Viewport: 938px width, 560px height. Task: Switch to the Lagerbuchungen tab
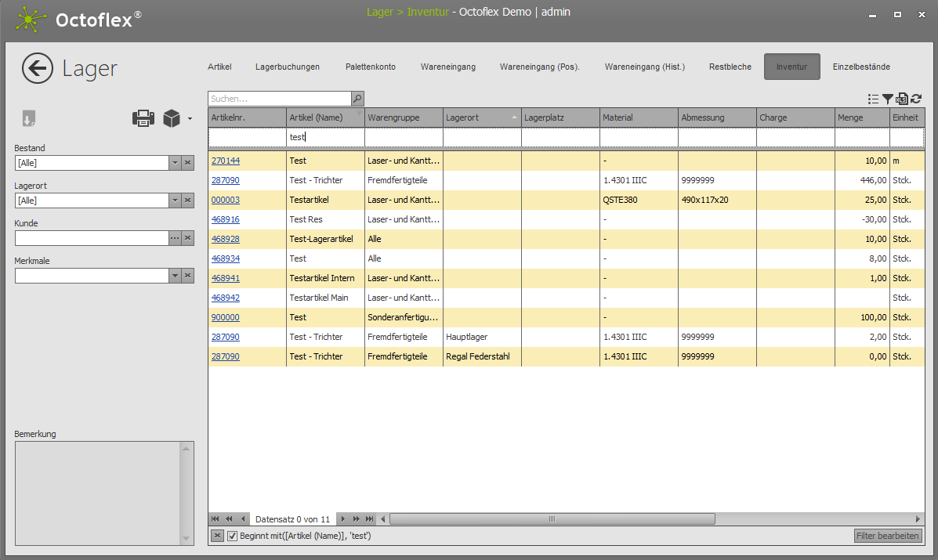(288, 67)
